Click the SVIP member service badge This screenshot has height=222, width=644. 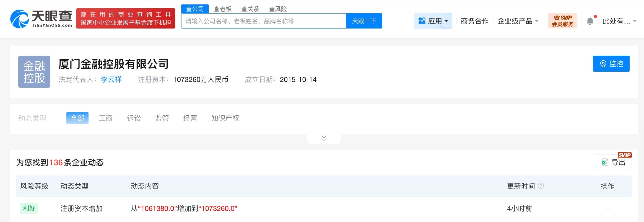(x=562, y=21)
